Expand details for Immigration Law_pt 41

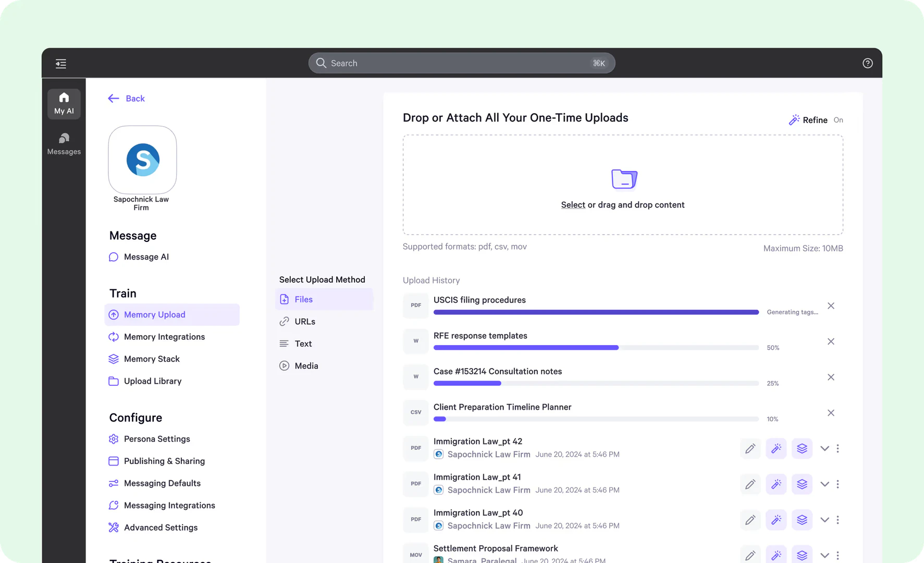[824, 484]
